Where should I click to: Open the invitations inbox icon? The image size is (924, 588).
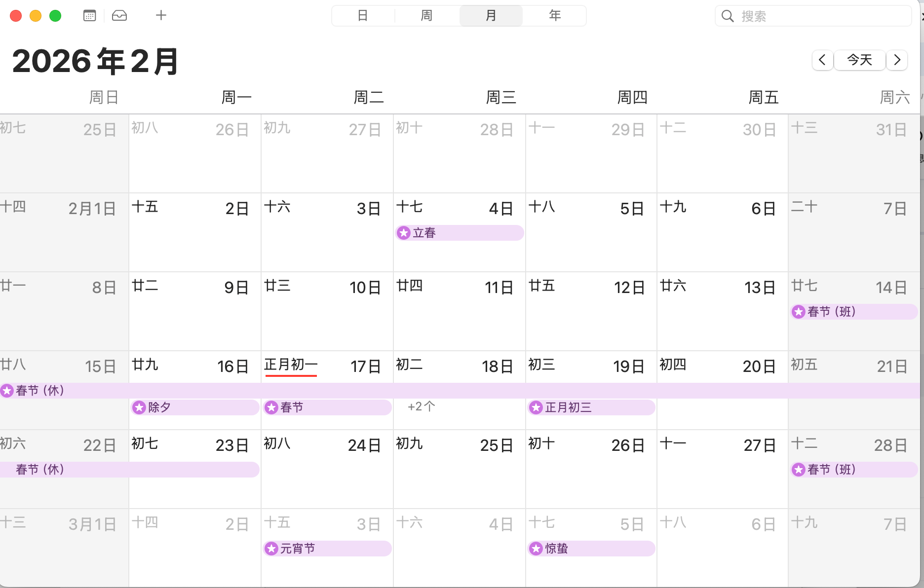point(119,16)
